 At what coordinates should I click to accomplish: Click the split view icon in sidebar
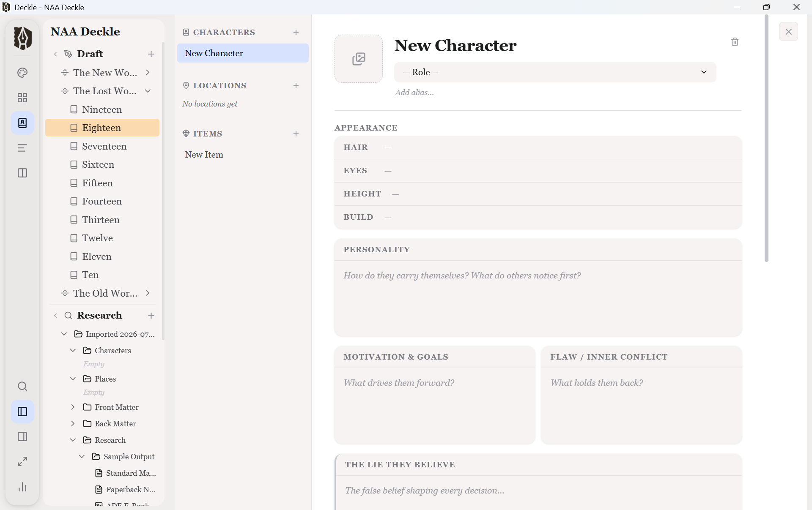[22, 173]
